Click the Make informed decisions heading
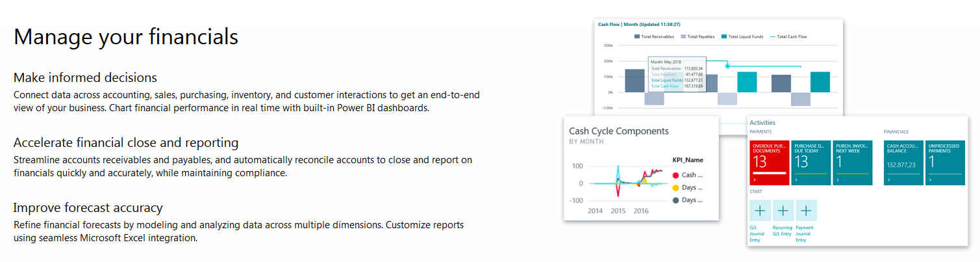This screenshot has height=262, width=980. click(x=85, y=77)
